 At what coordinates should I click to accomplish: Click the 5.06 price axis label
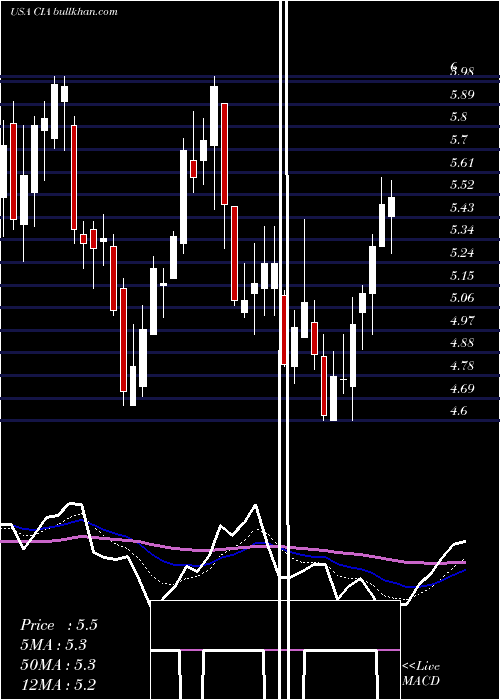pos(462,298)
